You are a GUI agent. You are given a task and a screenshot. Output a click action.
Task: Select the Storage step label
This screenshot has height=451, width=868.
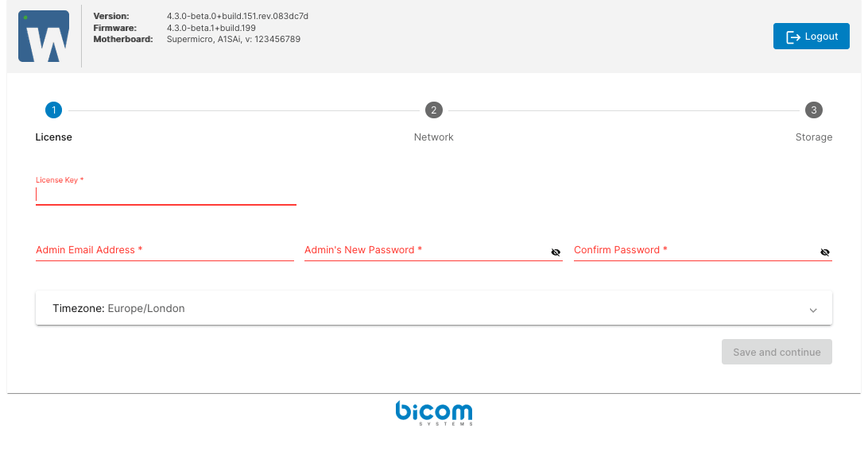tap(814, 137)
